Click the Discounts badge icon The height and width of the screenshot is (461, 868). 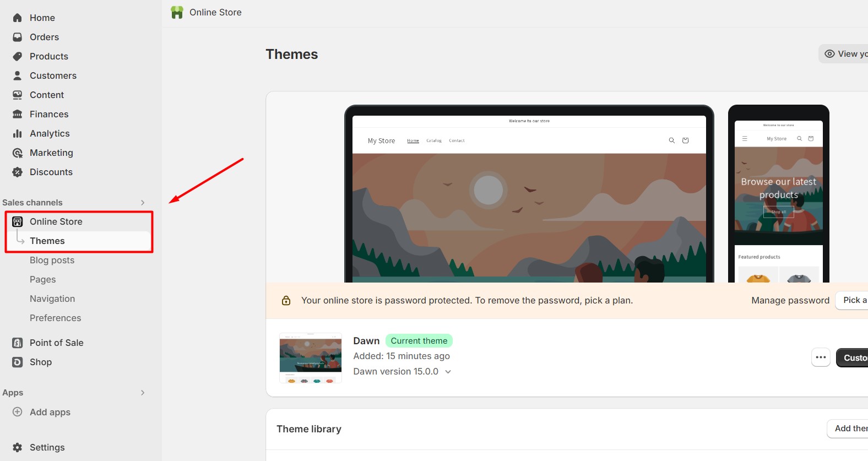click(18, 172)
